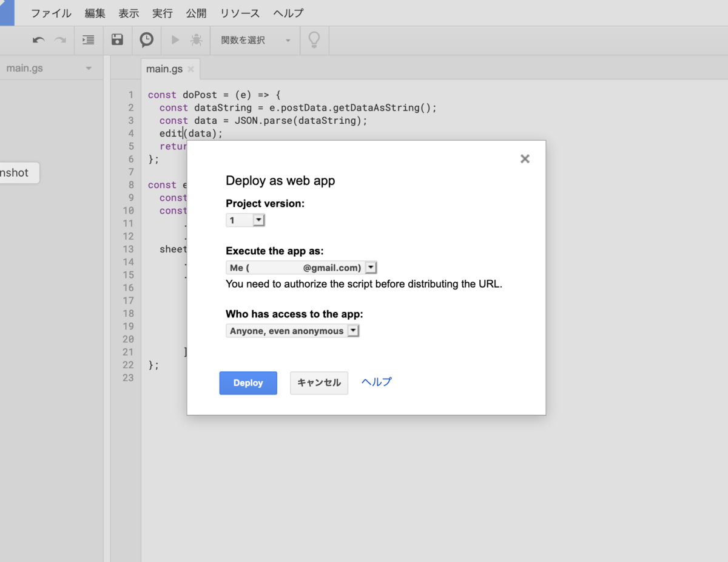Open the 実行 menu
This screenshot has height=562, width=728.
tap(162, 13)
